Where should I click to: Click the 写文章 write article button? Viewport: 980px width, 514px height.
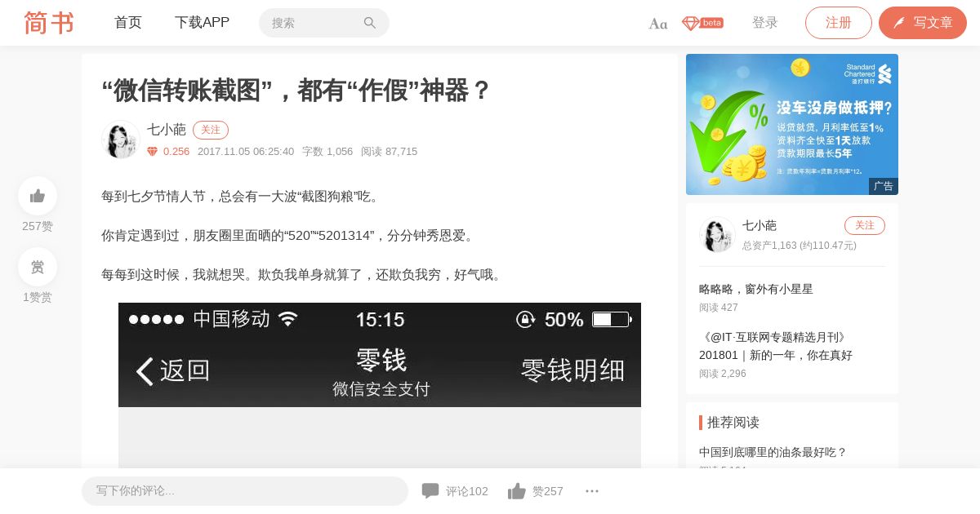point(923,23)
